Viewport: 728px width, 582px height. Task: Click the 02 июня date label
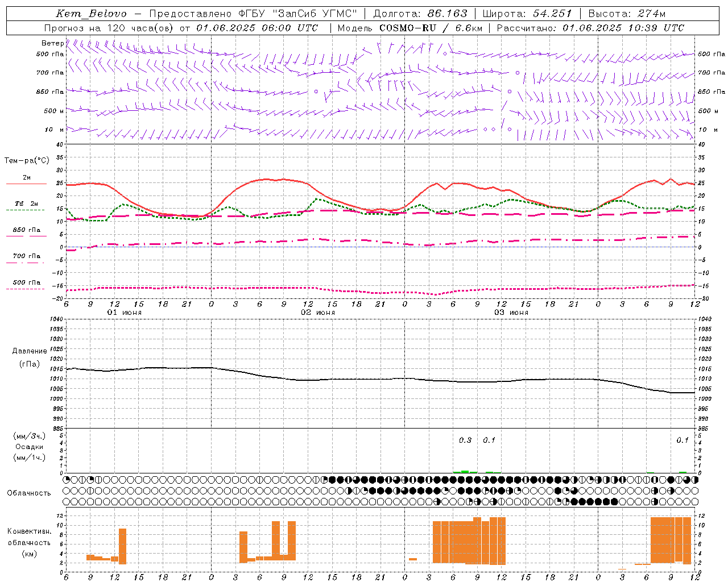tap(318, 313)
